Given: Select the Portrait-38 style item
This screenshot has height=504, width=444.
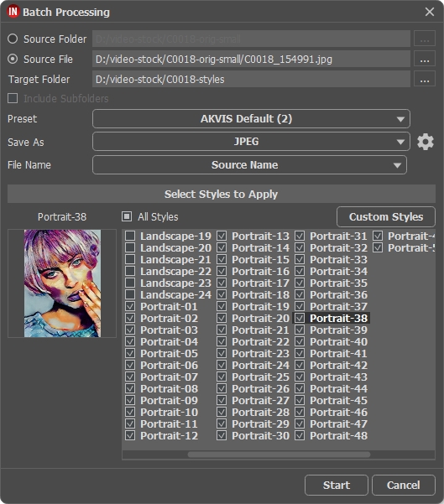Looking at the screenshot, I should [x=338, y=318].
